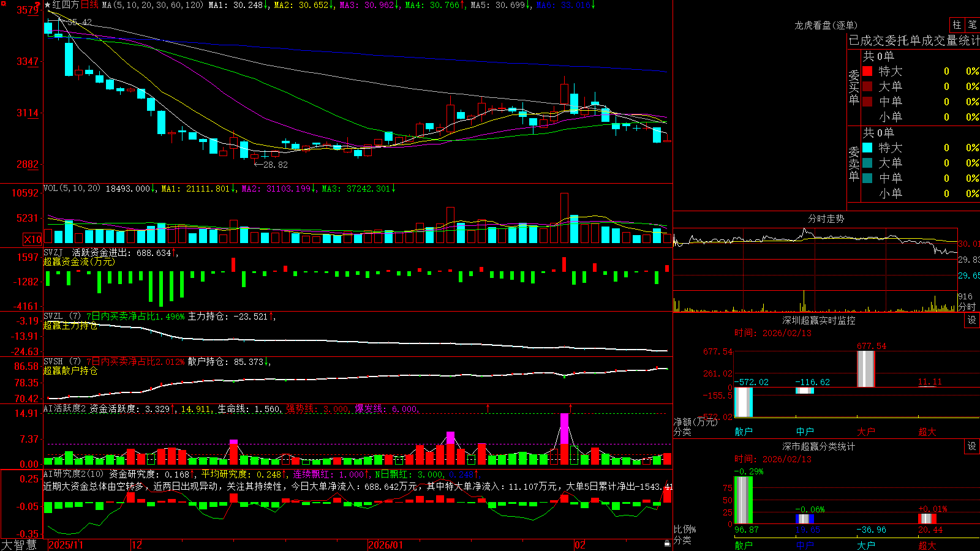Click the MA5: 30.699 value
The height and width of the screenshot is (551, 980).
point(501,5)
